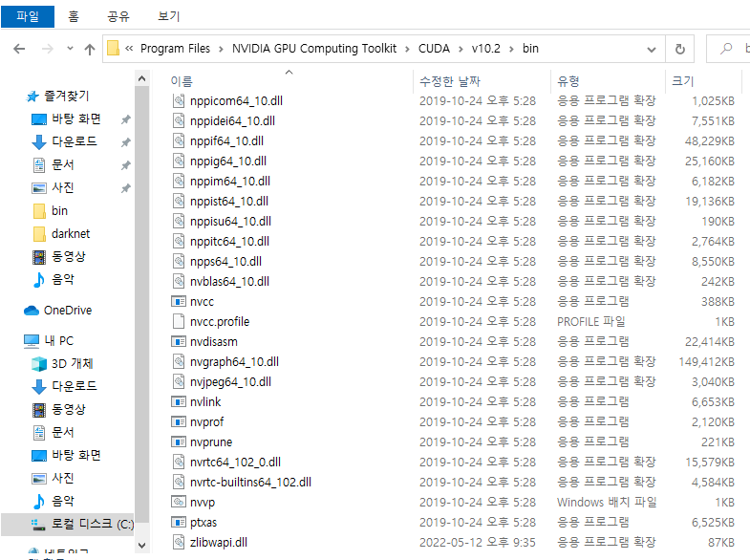
Task: Select the nvprof application icon
Action: click(179, 422)
